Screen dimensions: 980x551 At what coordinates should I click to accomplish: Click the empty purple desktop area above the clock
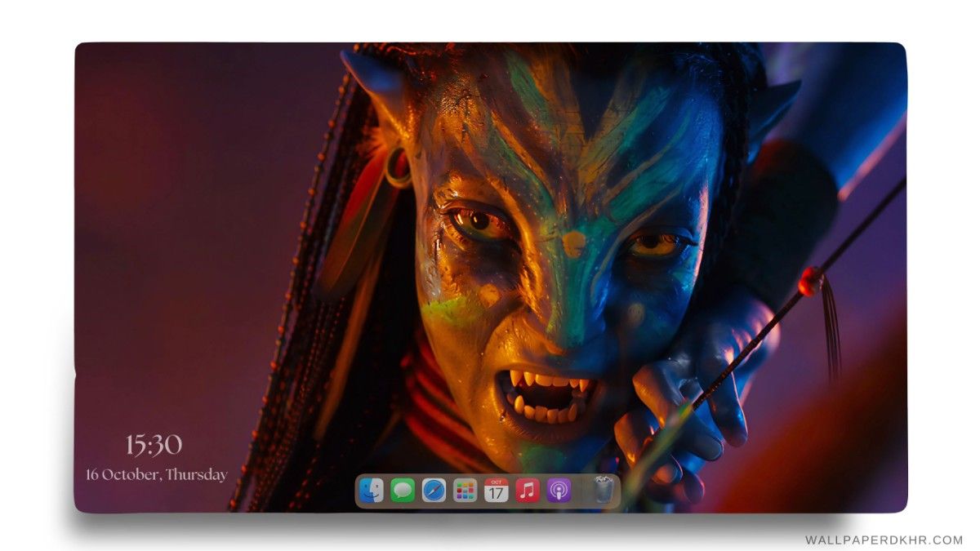[163, 245]
